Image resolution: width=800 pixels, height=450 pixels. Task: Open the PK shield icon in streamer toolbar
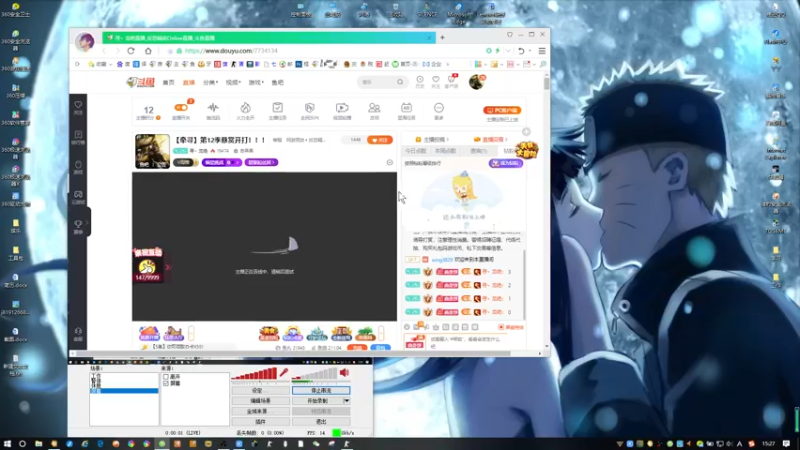(310, 108)
